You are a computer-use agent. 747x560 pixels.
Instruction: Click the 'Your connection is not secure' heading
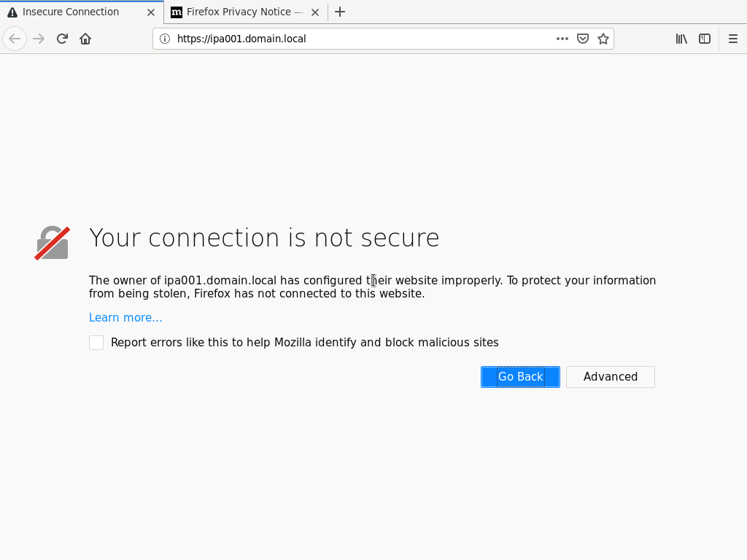(x=264, y=237)
